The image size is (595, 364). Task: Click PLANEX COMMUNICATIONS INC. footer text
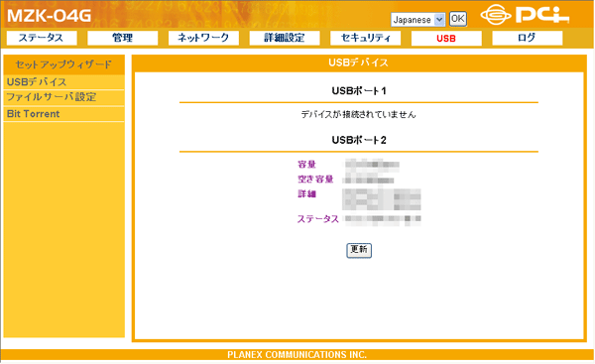[297, 355]
